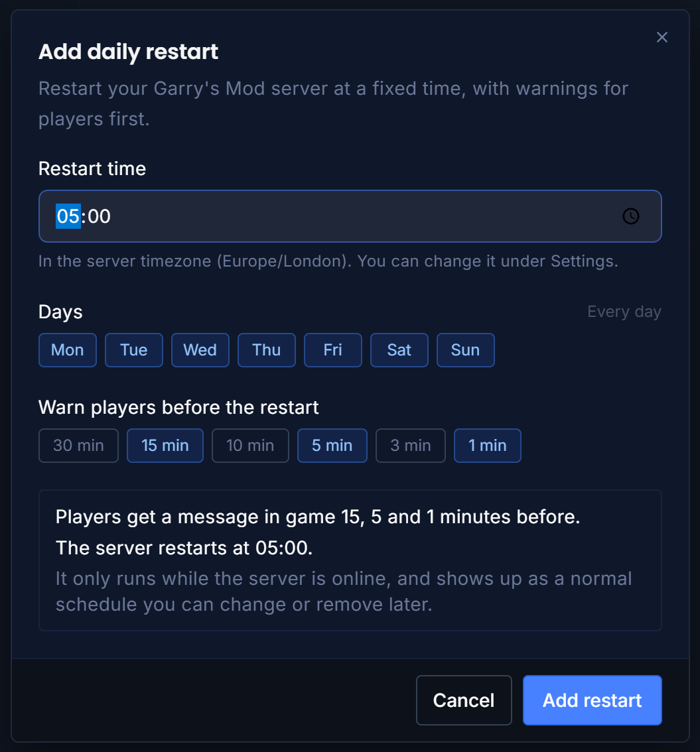Click the 'Restart time' label

[92, 169]
